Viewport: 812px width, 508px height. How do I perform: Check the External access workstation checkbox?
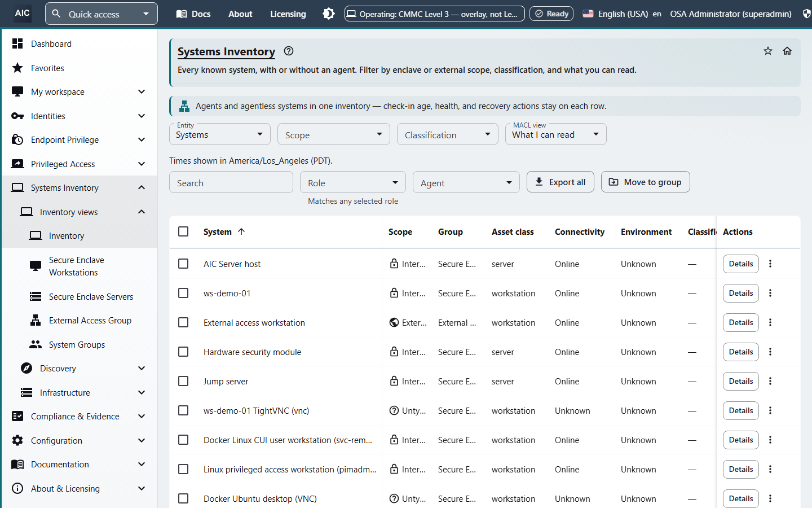click(x=183, y=322)
